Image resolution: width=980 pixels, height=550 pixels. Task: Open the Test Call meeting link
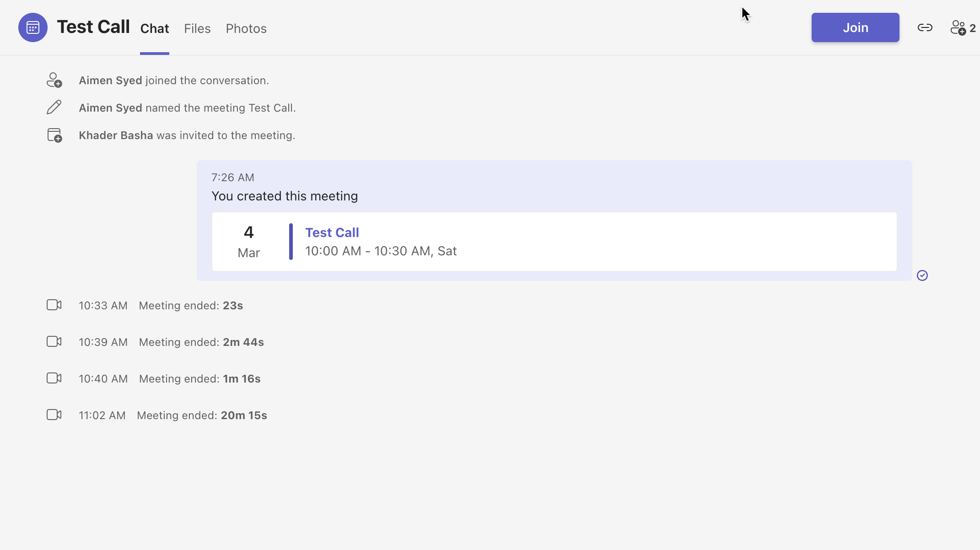click(x=332, y=232)
